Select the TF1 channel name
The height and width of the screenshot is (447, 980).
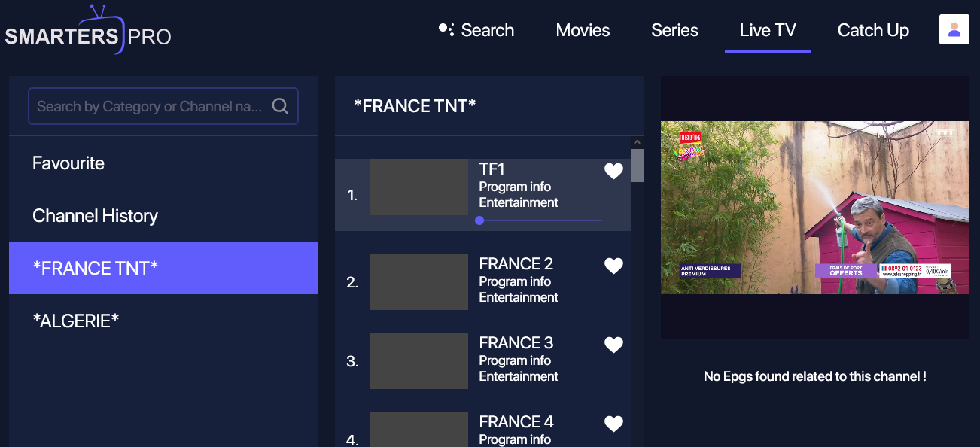[x=492, y=169]
